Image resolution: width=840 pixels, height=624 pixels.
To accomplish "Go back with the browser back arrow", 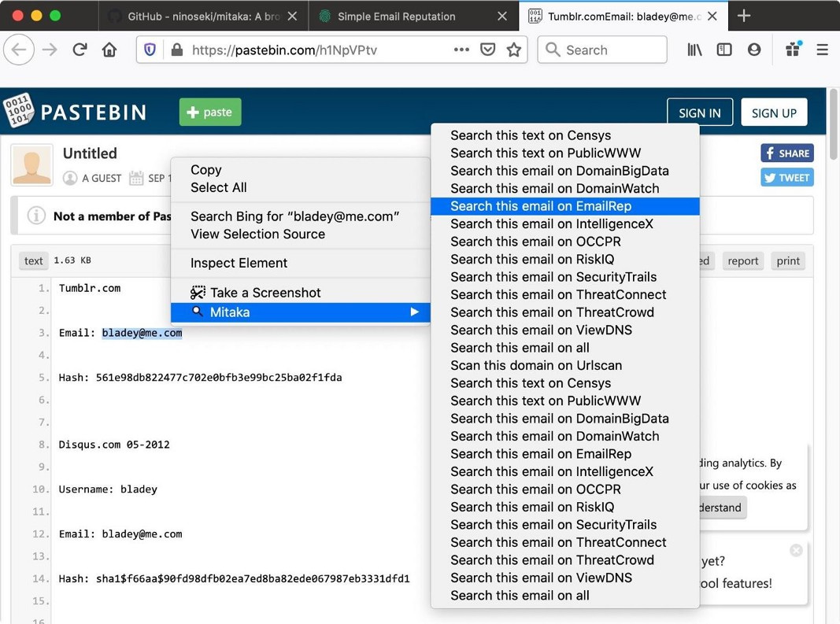I will click(19, 50).
